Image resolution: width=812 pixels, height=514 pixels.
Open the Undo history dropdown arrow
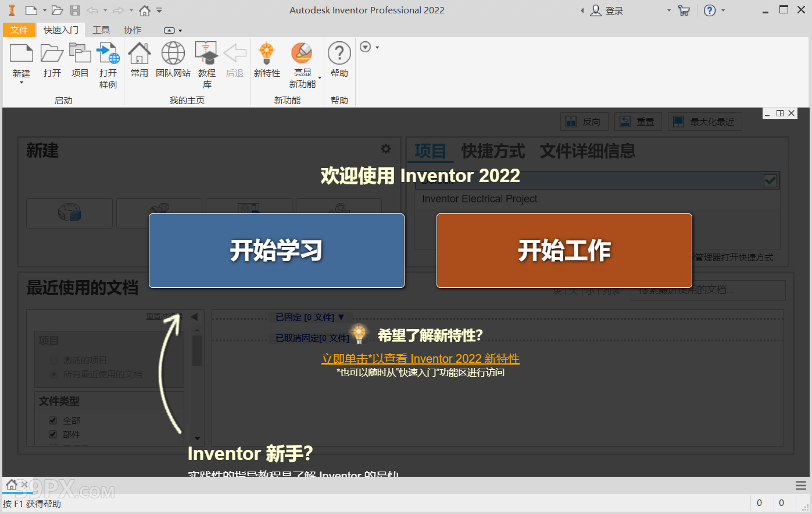pyautogui.click(x=105, y=10)
